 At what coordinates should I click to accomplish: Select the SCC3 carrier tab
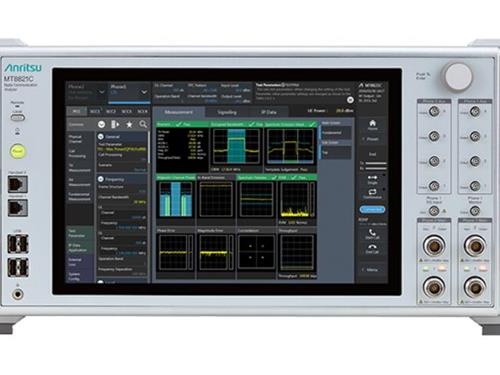point(126,111)
